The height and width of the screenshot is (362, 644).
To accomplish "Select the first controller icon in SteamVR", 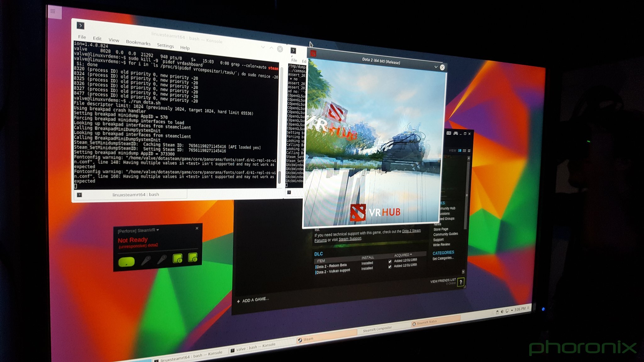I will coord(146,260).
